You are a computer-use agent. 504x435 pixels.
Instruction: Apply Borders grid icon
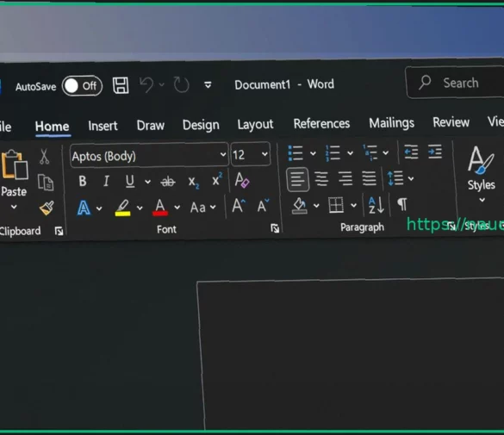336,205
